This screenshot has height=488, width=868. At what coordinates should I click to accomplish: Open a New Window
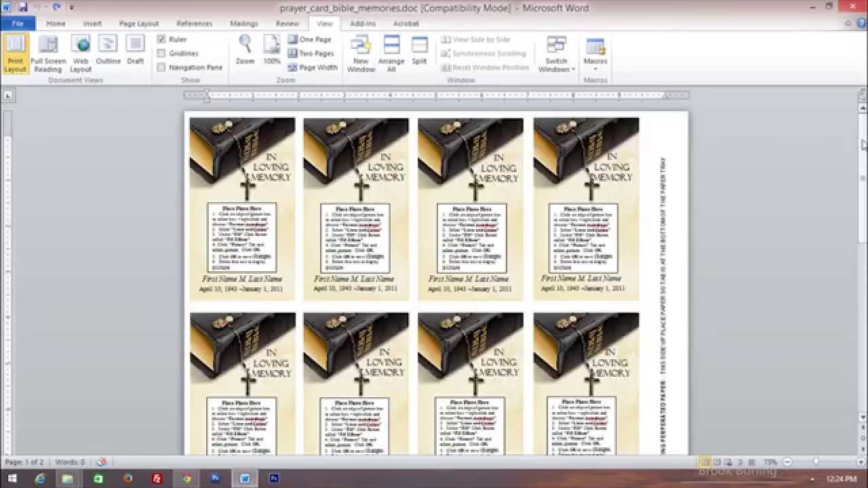pos(361,54)
